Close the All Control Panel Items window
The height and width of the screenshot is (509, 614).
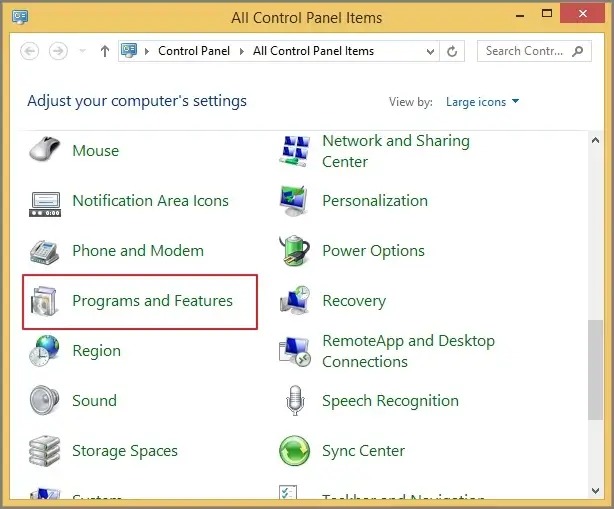pos(582,14)
